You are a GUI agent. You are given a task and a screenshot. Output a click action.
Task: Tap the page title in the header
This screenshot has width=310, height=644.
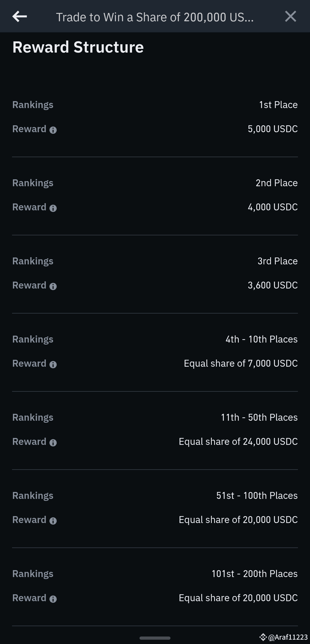(155, 17)
